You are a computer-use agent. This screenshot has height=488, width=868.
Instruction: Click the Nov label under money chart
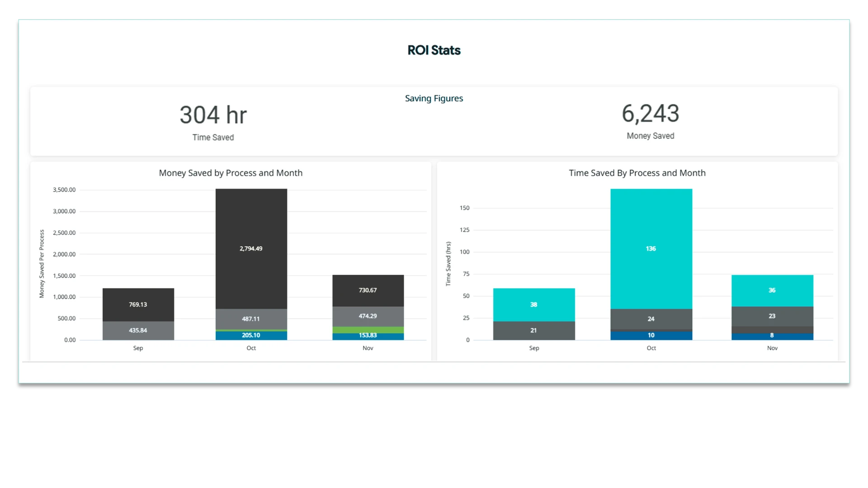point(368,348)
